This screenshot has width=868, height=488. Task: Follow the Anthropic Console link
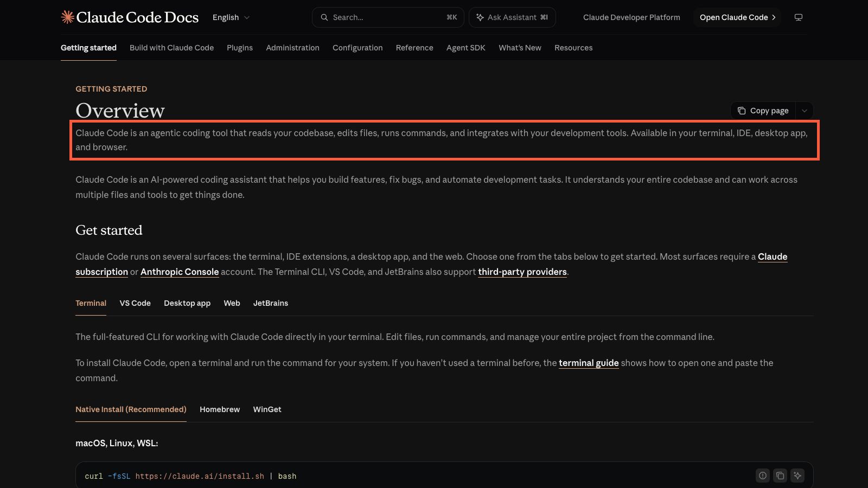coord(180,272)
